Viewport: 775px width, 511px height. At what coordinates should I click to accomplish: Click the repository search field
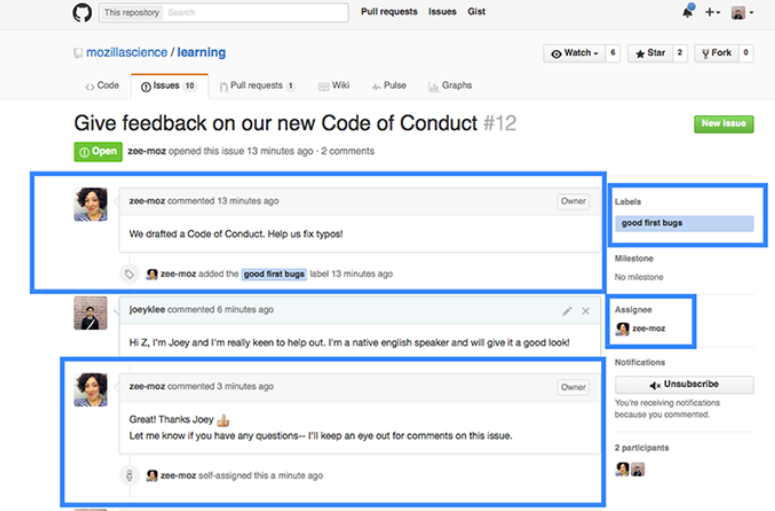[255, 12]
